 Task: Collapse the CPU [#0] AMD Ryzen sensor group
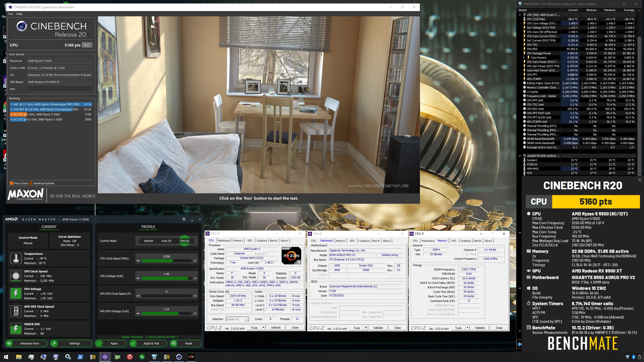click(x=520, y=15)
